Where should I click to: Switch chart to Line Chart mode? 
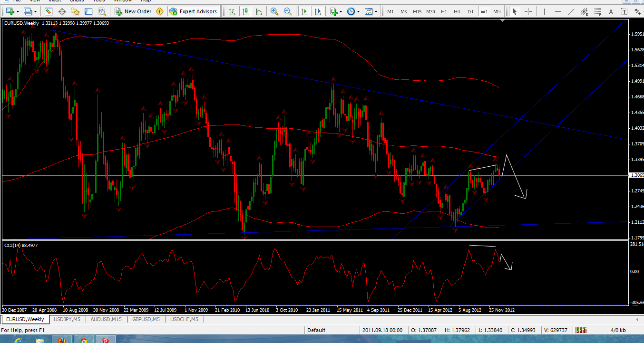[x=258, y=11]
